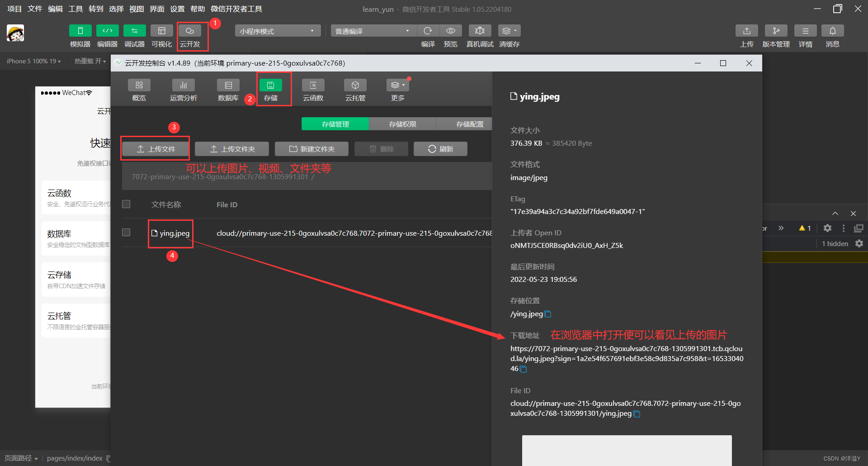
Task: Copy the storage path /ying.jpeg
Action: tap(548, 314)
